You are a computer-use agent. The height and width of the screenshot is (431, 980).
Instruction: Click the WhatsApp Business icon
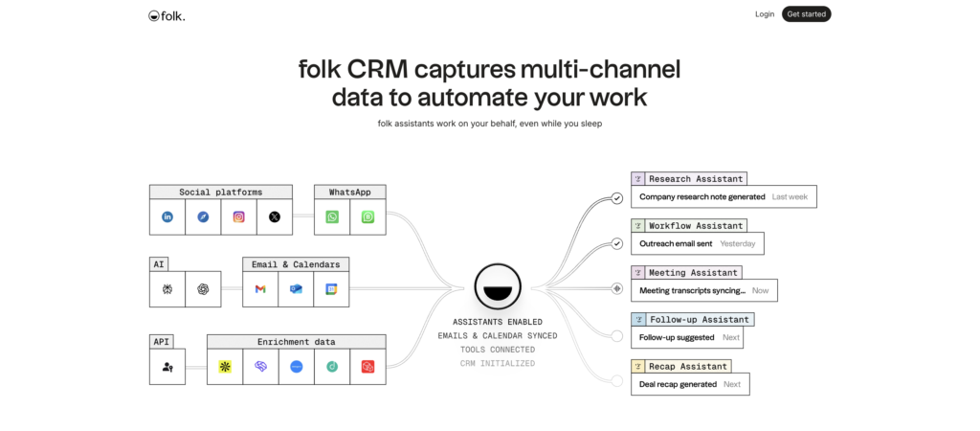tap(367, 217)
